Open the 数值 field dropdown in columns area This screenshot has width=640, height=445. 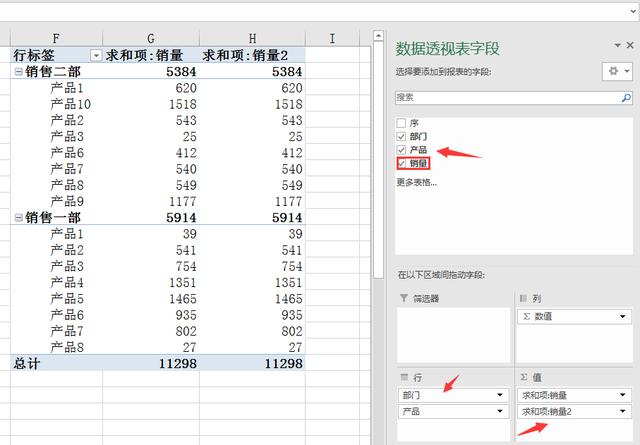(622, 316)
